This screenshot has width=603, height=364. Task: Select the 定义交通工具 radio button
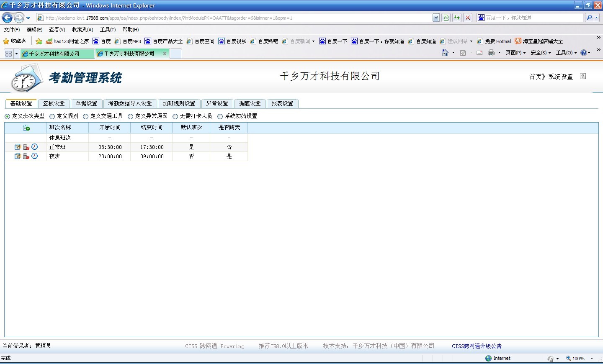(86, 116)
